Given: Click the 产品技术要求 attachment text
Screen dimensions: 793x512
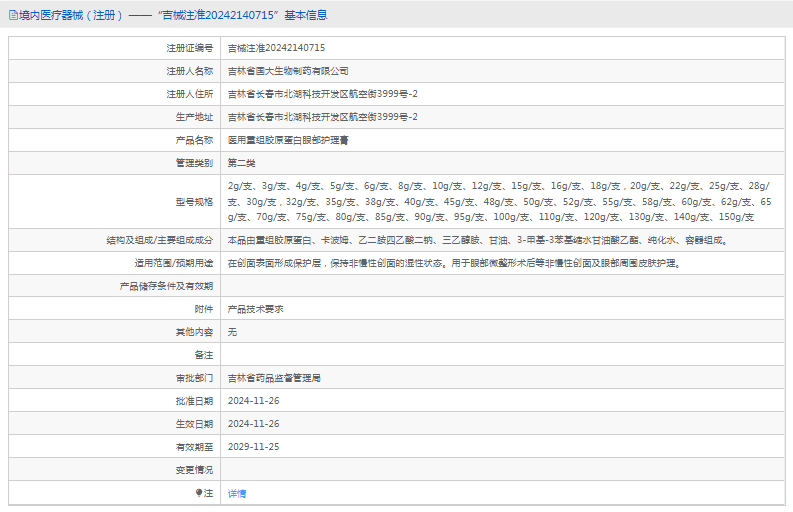Looking at the screenshot, I should pos(255,309).
